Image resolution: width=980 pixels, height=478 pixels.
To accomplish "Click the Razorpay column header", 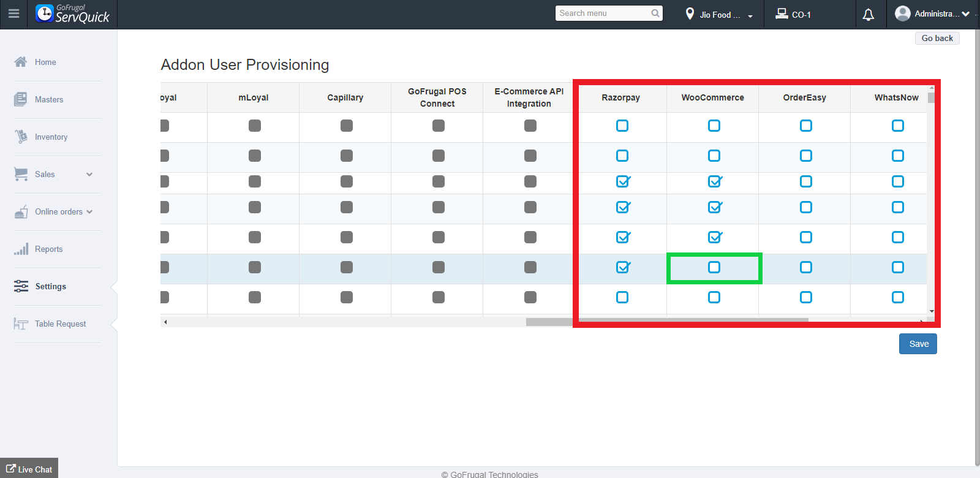I will coord(621,97).
